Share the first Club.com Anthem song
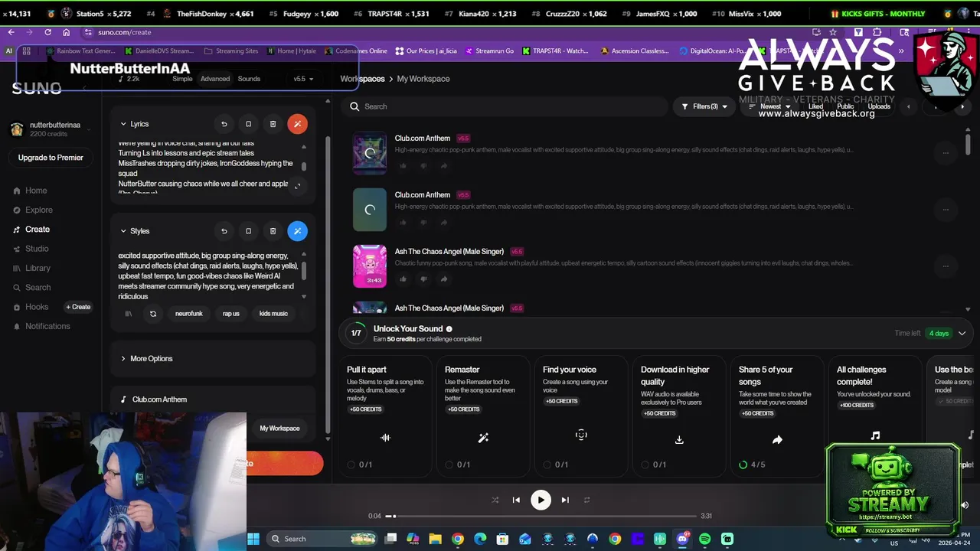Image resolution: width=980 pixels, height=551 pixels. pyautogui.click(x=444, y=166)
